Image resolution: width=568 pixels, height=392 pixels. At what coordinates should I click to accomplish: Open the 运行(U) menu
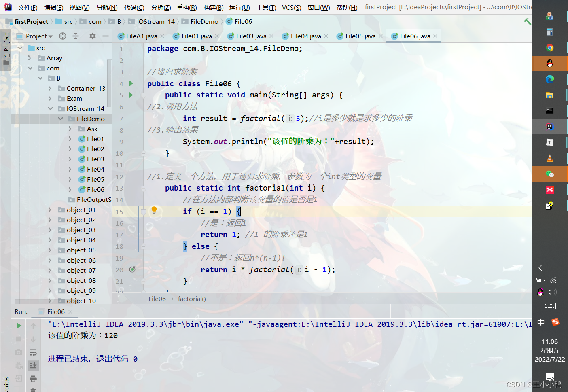point(239,7)
